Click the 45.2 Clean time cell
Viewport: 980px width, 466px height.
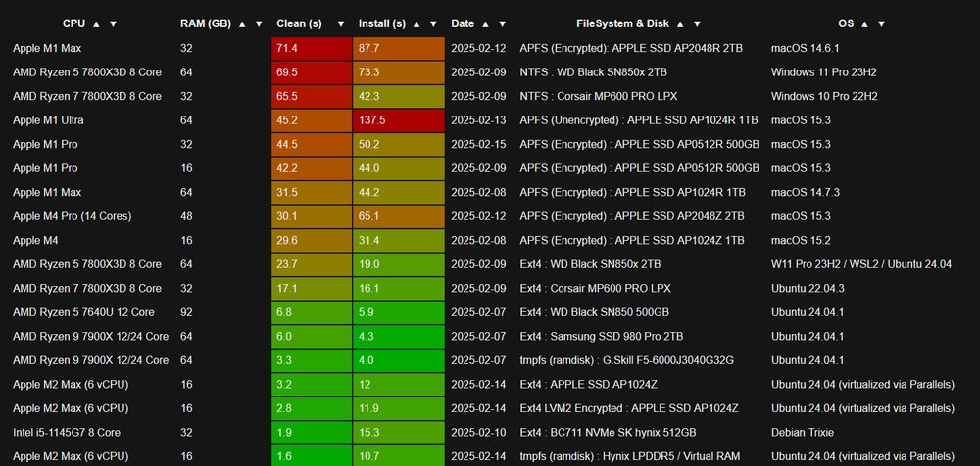pyautogui.click(x=312, y=120)
